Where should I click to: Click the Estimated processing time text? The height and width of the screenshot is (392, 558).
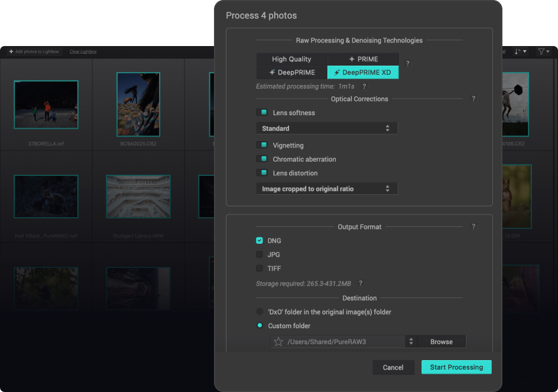pyautogui.click(x=305, y=86)
